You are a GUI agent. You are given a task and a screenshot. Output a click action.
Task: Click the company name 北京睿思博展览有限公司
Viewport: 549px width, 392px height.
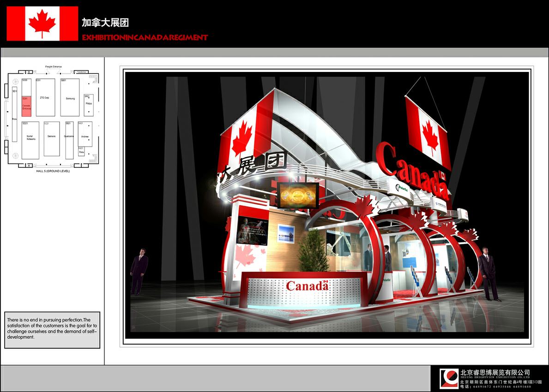(x=495, y=373)
